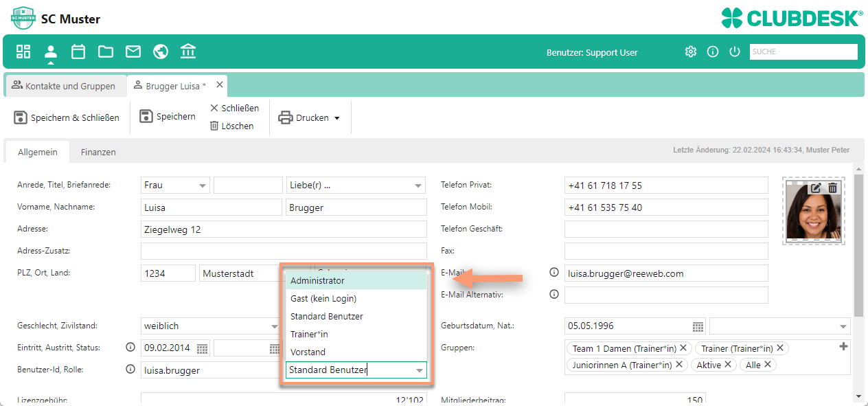Open the calendar picker for Eintritt date
The height and width of the screenshot is (406, 868).
203,348
